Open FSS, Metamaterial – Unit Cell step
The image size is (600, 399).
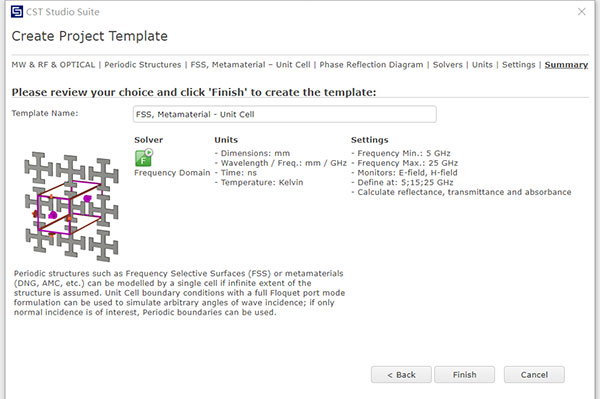coord(250,65)
